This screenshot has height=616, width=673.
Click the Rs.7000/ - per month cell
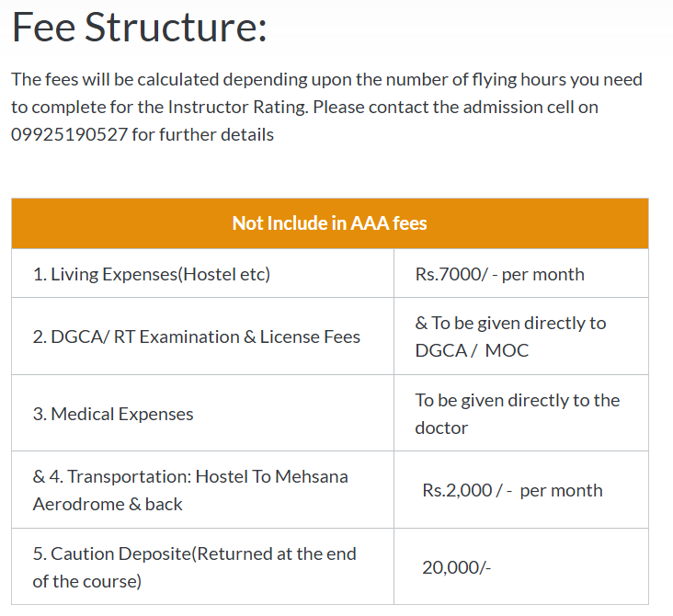click(x=499, y=274)
